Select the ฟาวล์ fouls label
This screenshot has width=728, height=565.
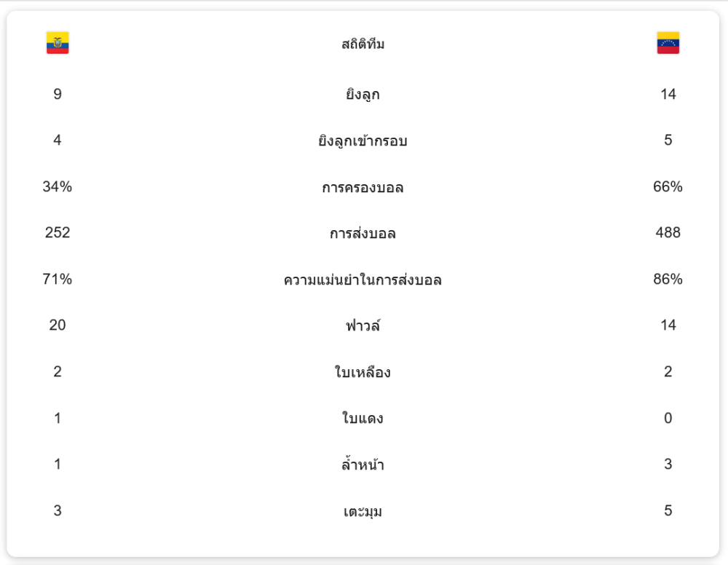click(363, 325)
